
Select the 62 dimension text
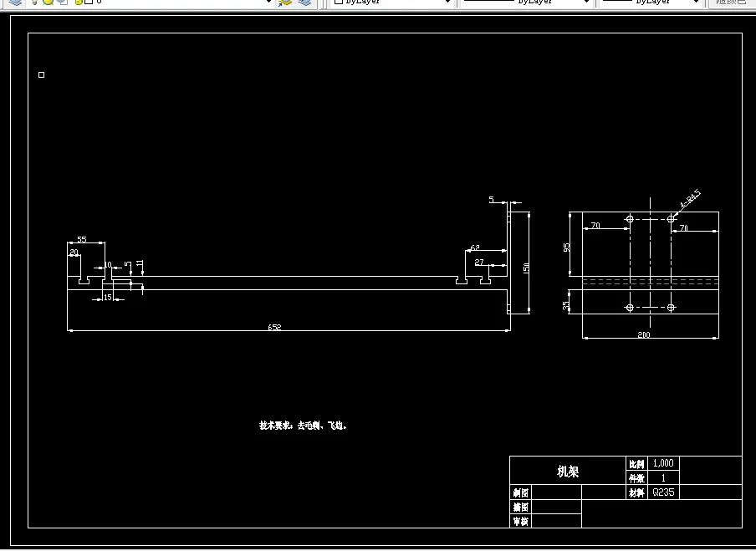pos(475,247)
